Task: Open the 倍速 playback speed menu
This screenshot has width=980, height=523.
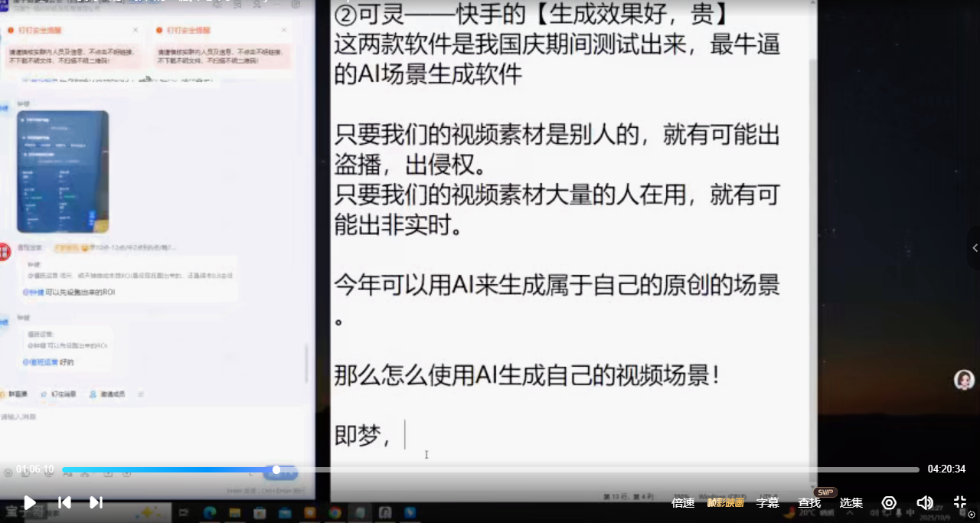Action: pos(683,503)
